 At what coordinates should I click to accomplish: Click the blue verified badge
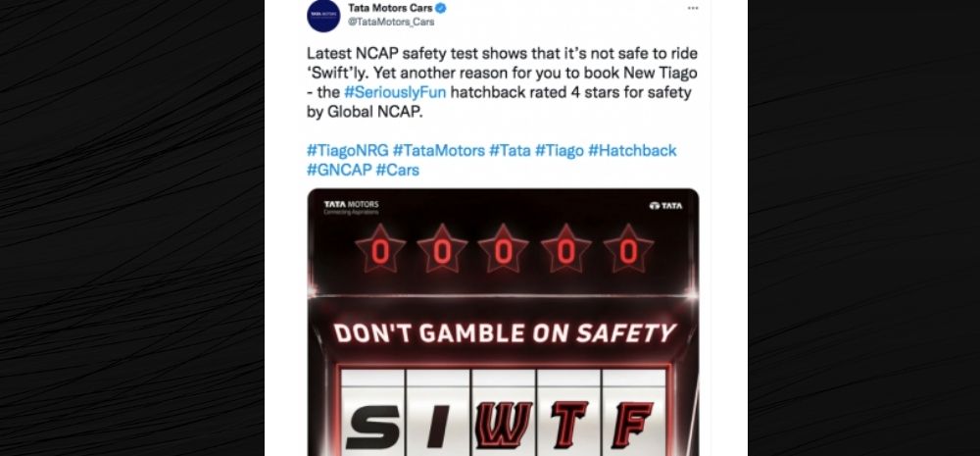coord(441,9)
